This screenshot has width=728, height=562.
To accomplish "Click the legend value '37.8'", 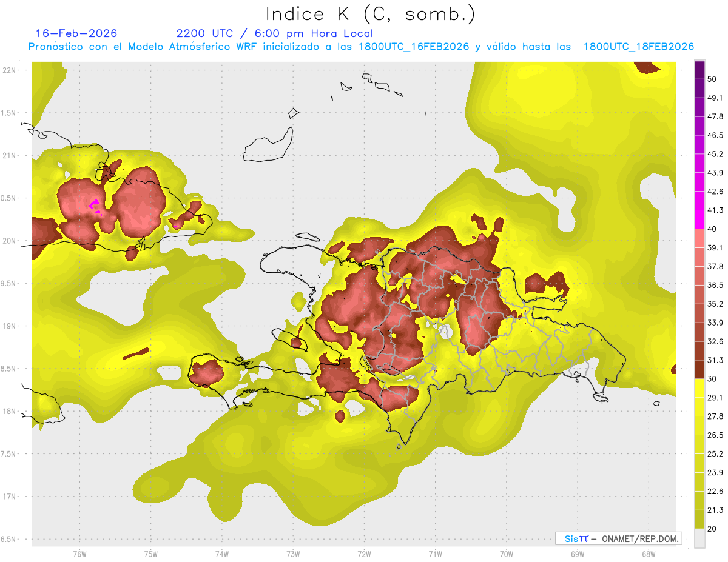I will [x=715, y=266].
